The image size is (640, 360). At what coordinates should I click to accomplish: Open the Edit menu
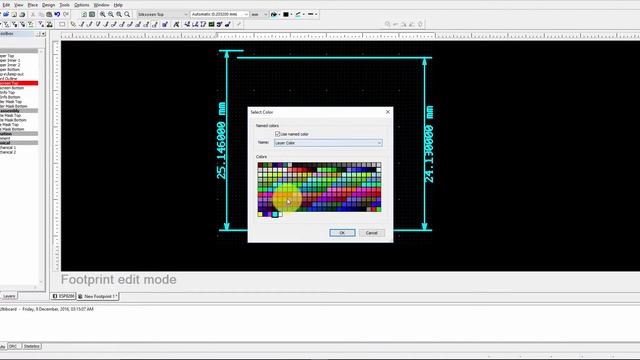coord(6,5)
